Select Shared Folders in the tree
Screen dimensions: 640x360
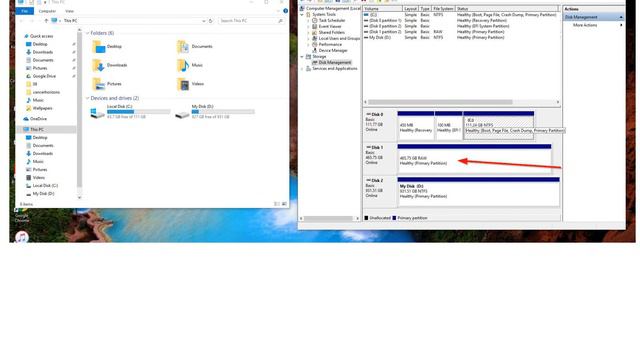pyautogui.click(x=328, y=32)
